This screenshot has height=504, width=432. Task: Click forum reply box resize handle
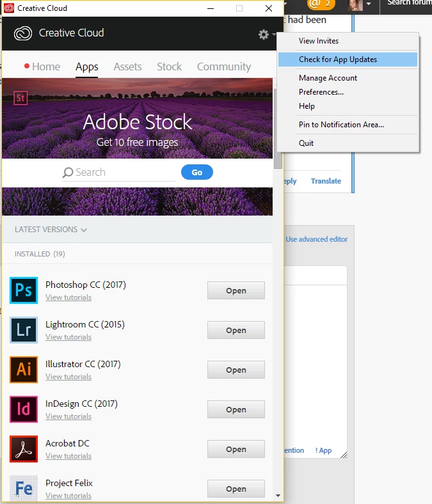pyautogui.click(x=344, y=455)
